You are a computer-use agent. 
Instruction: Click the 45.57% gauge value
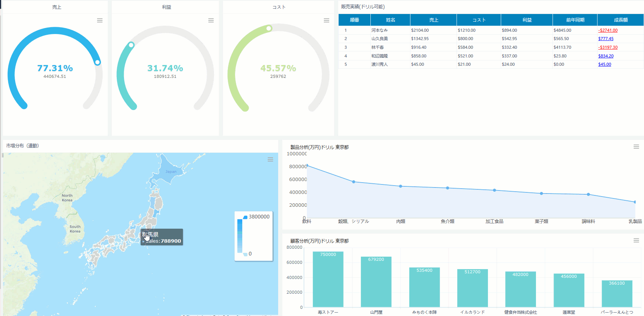[x=278, y=68]
